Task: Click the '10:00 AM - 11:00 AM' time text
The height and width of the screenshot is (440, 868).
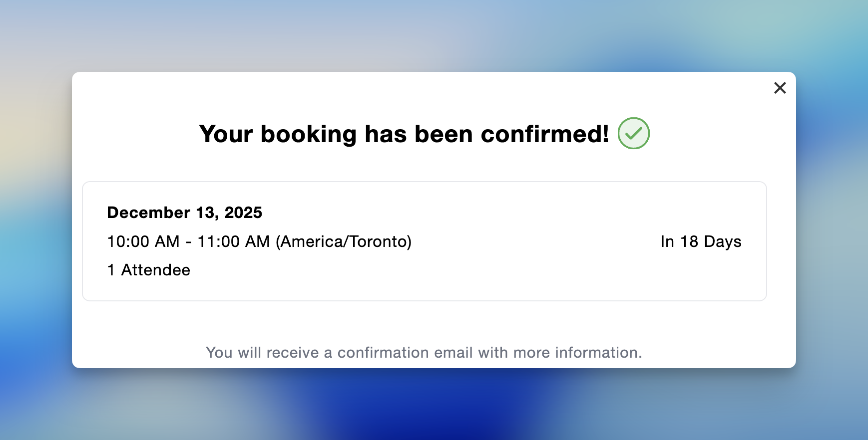Action: click(190, 241)
